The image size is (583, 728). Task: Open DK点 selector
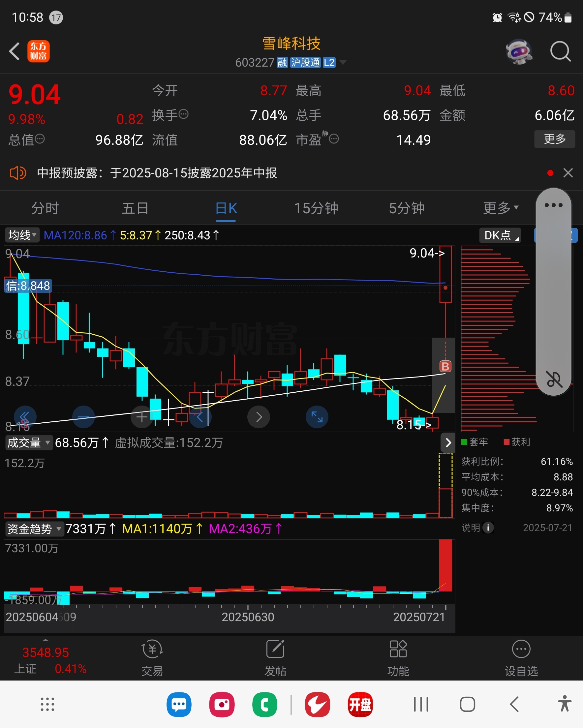pos(500,235)
